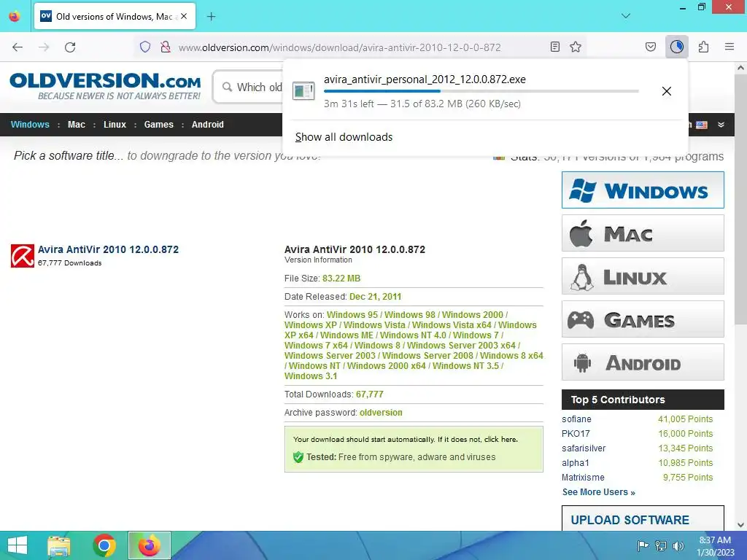Open the Avira AntiVir 2010 12.0.0.872 title link
The width and height of the screenshot is (747, 560).
tap(108, 249)
